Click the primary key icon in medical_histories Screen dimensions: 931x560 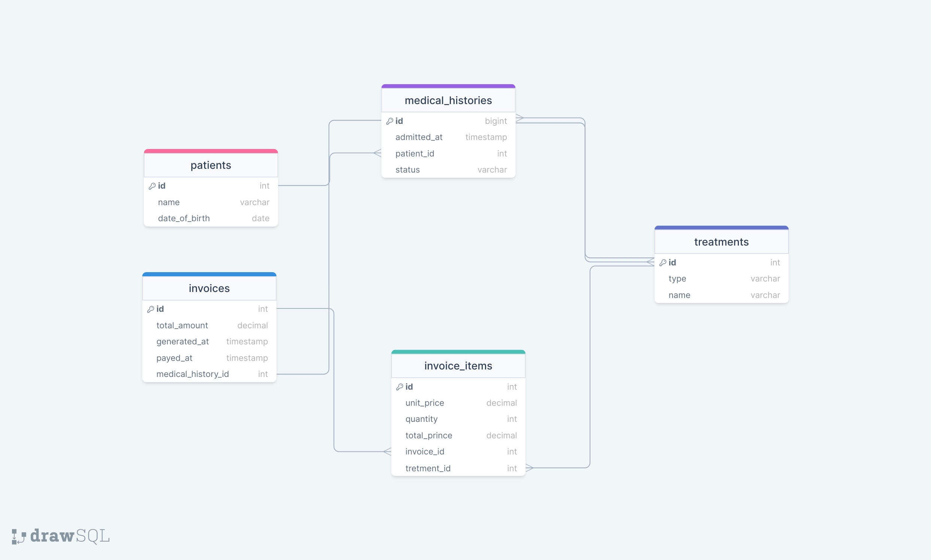[x=389, y=121]
